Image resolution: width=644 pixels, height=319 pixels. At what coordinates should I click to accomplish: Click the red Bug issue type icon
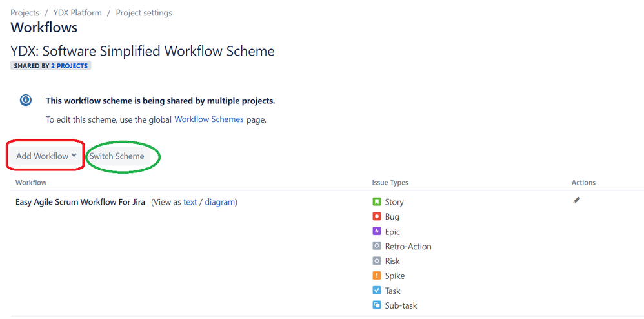[x=377, y=216]
